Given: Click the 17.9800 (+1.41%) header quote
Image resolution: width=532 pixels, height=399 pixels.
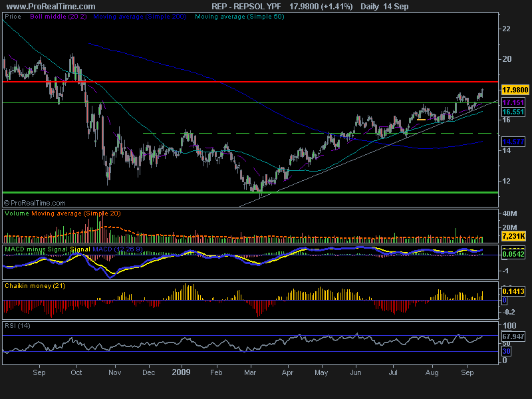Looking at the screenshot, I should 321,7.
